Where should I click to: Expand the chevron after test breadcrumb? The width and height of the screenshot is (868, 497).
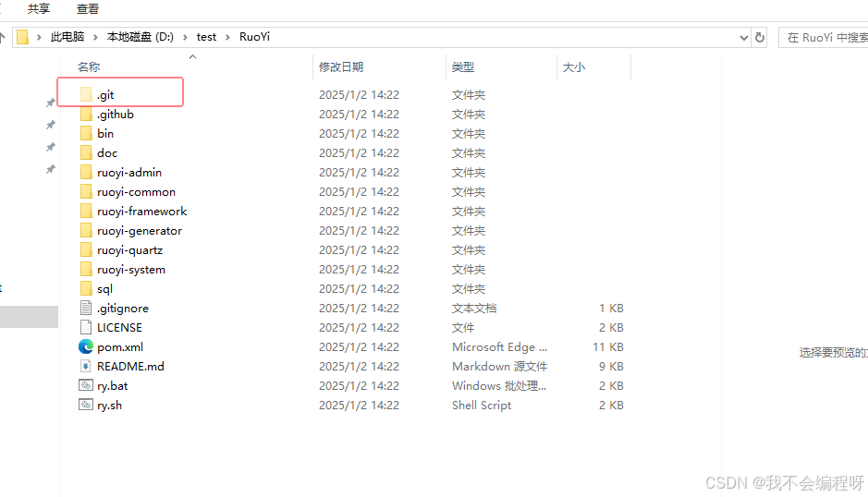[227, 37]
